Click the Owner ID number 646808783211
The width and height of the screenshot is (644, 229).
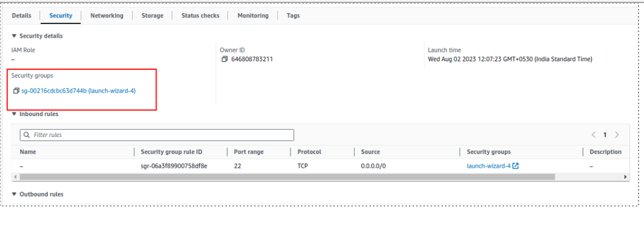[251, 59]
